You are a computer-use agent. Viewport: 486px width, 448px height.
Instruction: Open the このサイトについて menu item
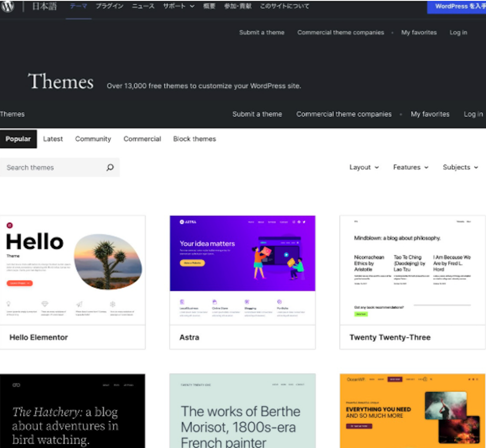[284, 6]
